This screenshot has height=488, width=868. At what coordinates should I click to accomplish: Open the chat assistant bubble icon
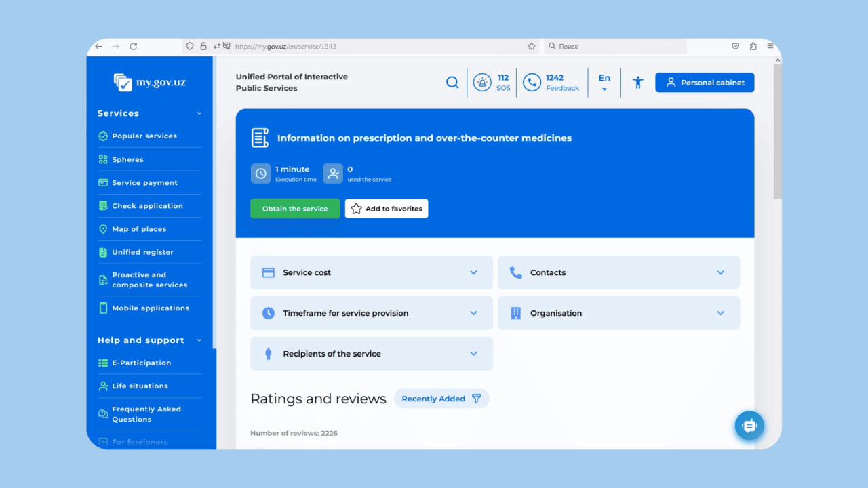(x=749, y=426)
